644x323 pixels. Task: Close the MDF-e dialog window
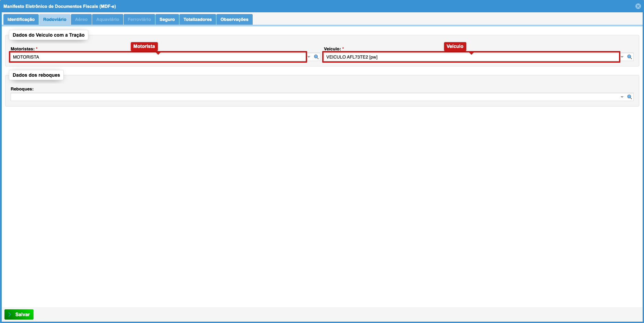tap(638, 6)
